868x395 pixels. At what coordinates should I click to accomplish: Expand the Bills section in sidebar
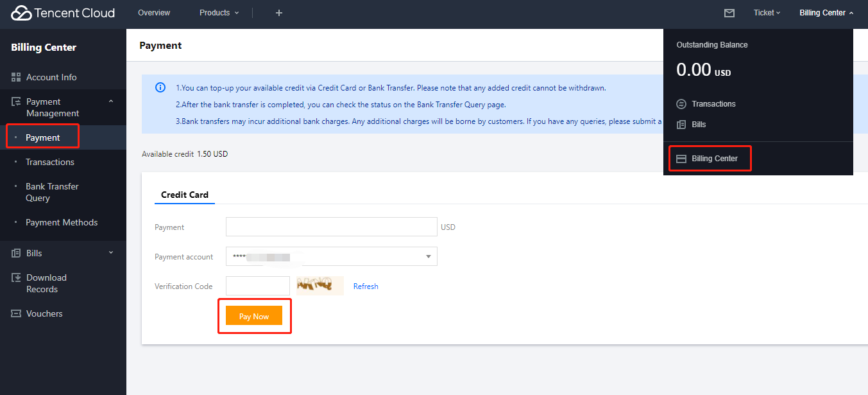click(111, 253)
